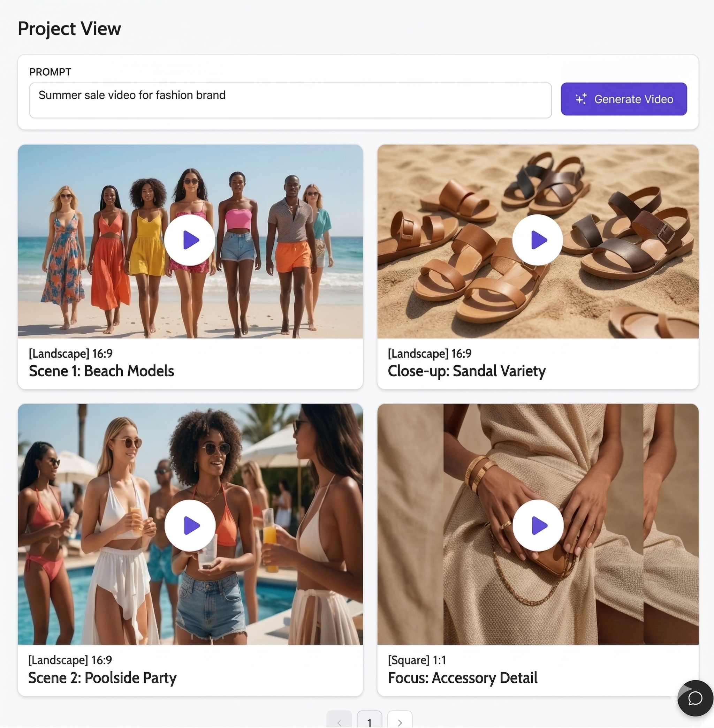Screen dimensions: 714x728
Task: Click the Project View heading
Action: pyautogui.click(x=69, y=28)
